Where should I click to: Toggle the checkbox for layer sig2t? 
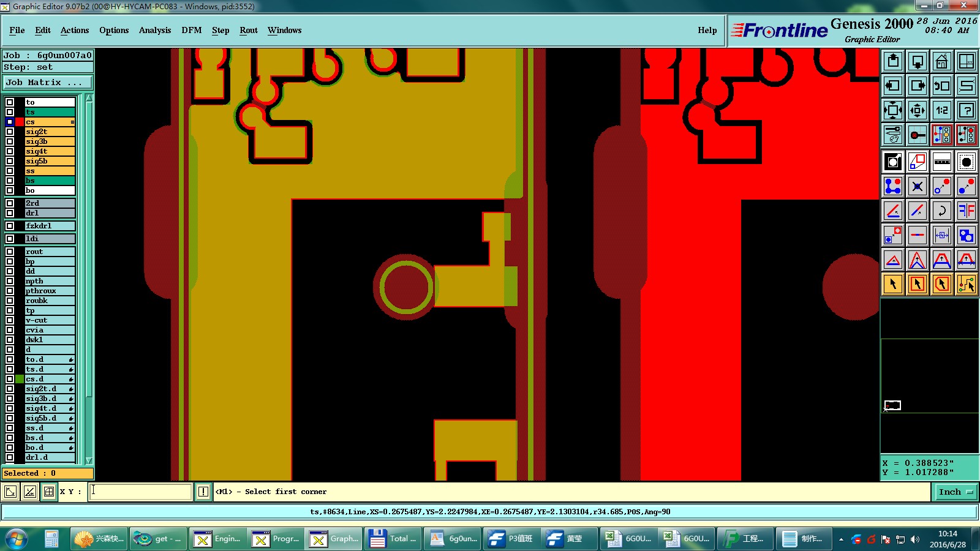(10, 132)
